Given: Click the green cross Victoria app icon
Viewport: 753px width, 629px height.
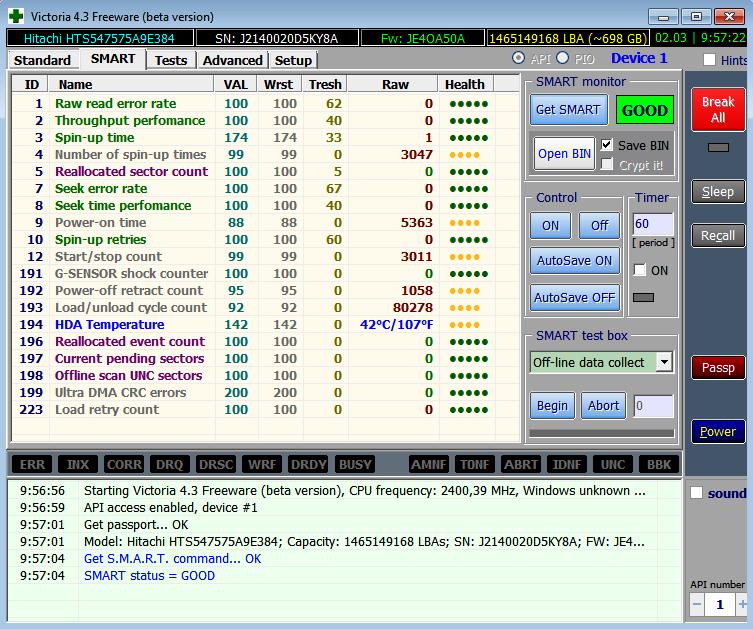Looking at the screenshot, I should [x=16, y=16].
